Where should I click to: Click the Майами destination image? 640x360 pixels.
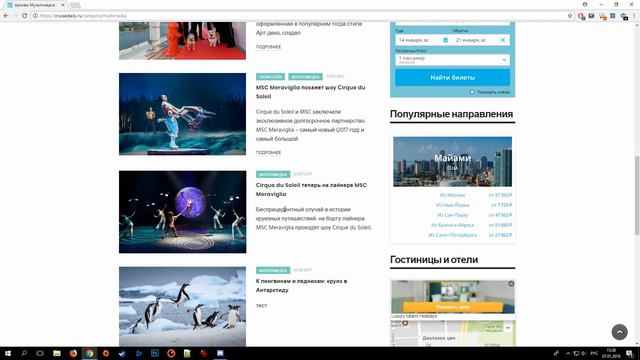452,162
